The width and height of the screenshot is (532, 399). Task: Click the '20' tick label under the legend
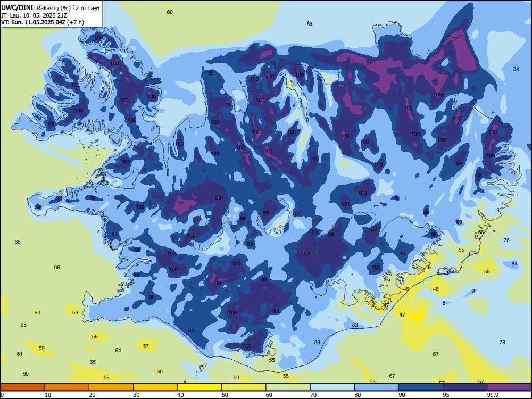coord(92,395)
